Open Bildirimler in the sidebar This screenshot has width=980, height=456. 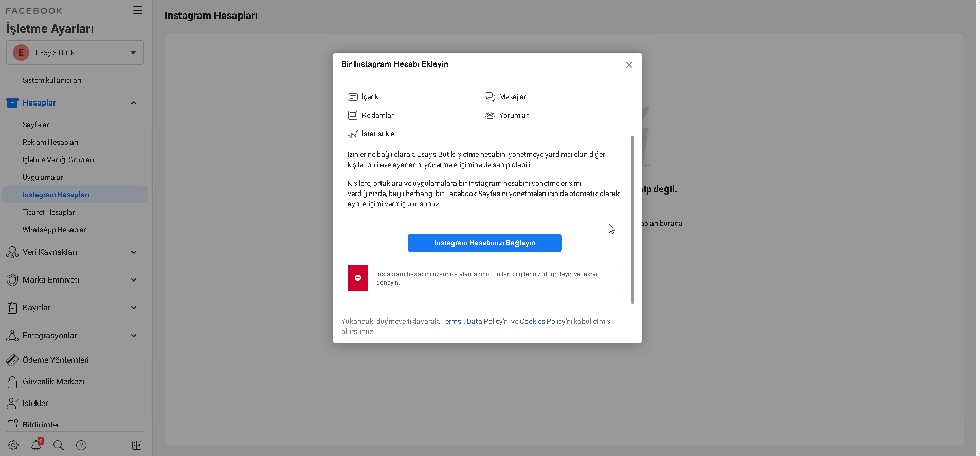[x=41, y=425]
